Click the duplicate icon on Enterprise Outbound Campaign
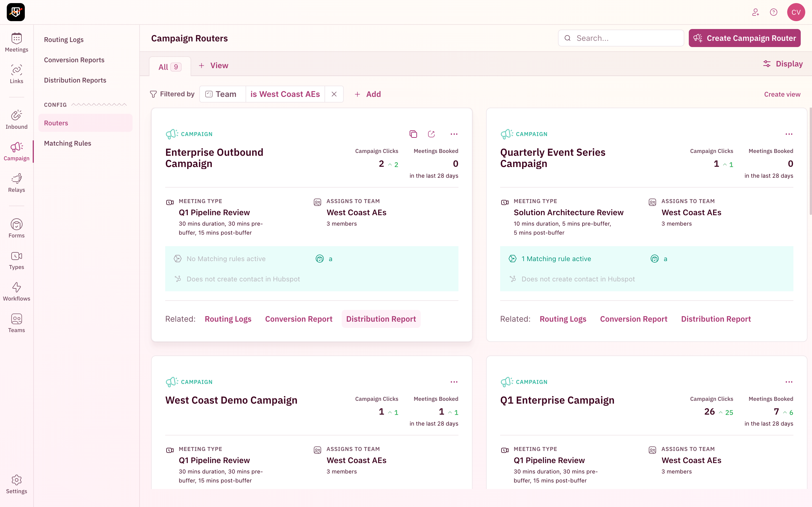 413,134
